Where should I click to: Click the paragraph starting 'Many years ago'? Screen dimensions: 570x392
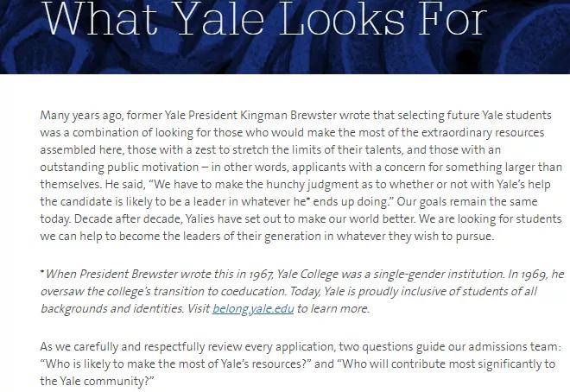[301, 175]
